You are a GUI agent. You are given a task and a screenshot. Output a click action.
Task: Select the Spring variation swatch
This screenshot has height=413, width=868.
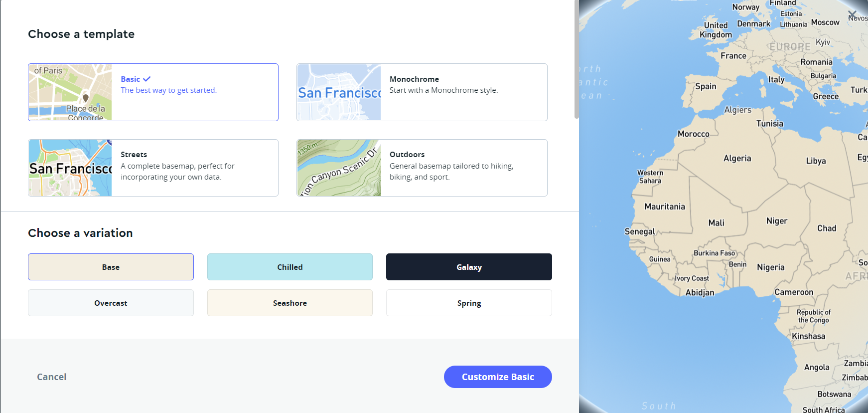(469, 303)
